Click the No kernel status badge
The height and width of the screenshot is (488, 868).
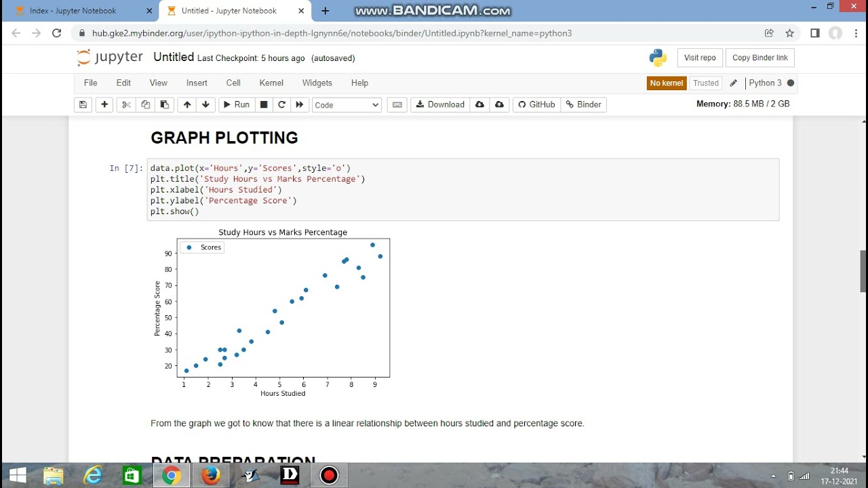tap(666, 83)
